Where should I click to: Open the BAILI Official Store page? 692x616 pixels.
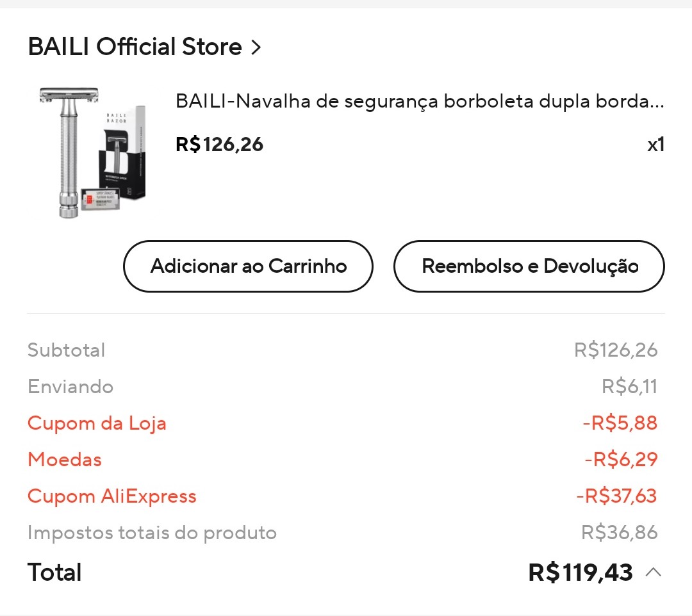coord(135,47)
